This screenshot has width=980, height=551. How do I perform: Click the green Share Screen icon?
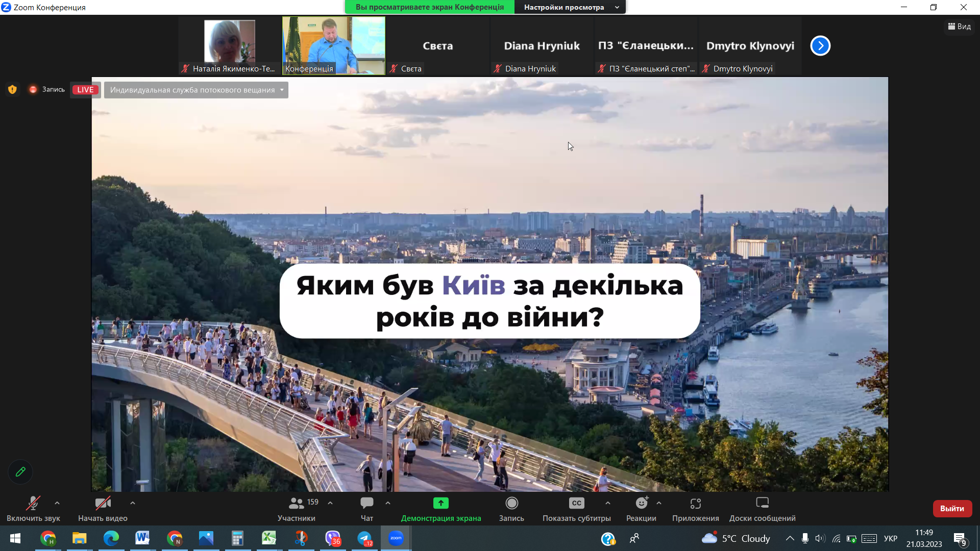click(440, 504)
